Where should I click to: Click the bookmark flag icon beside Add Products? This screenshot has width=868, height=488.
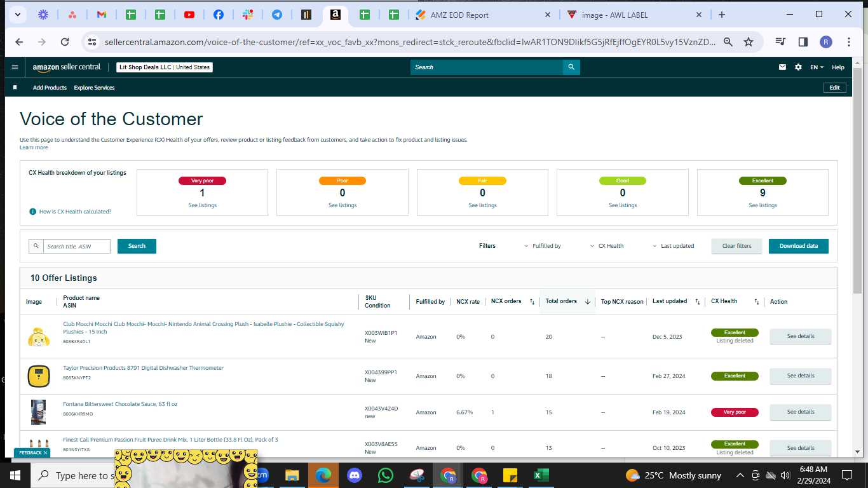point(15,88)
